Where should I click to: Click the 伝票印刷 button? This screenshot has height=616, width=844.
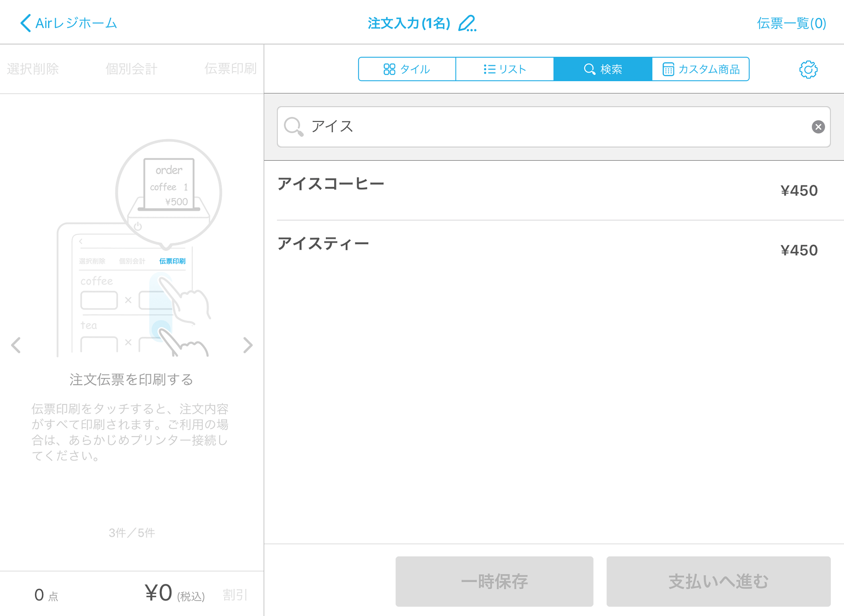click(x=230, y=69)
